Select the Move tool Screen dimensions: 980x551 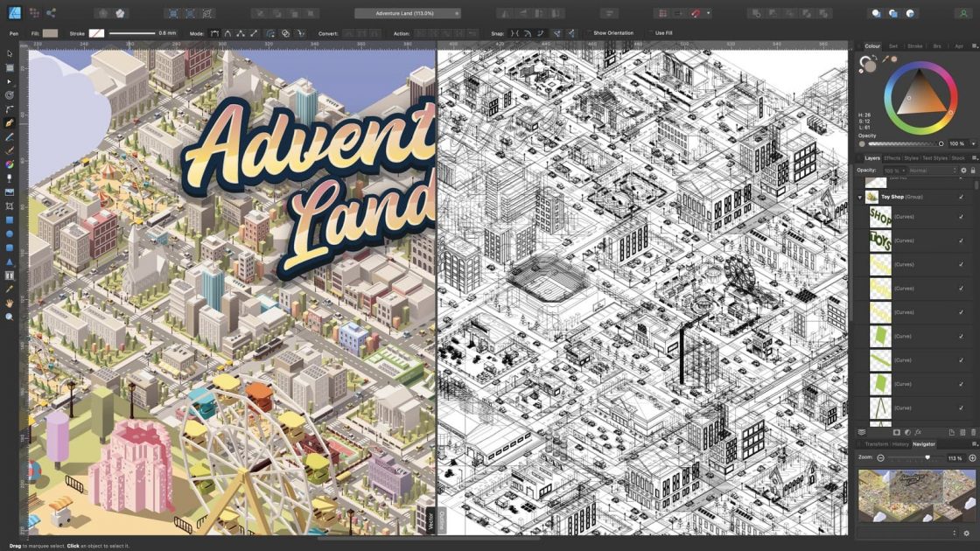click(x=10, y=53)
